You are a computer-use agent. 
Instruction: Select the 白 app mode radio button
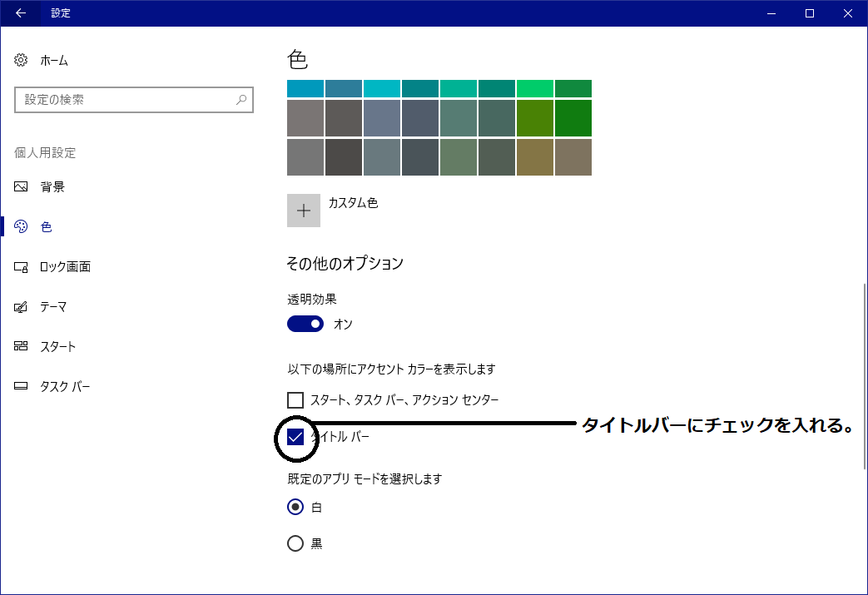point(295,507)
